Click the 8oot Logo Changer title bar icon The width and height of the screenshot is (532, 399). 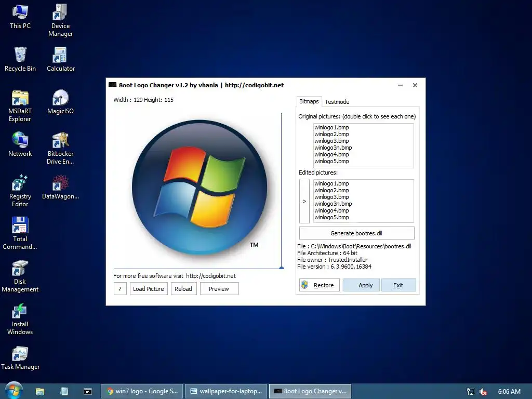click(x=112, y=85)
